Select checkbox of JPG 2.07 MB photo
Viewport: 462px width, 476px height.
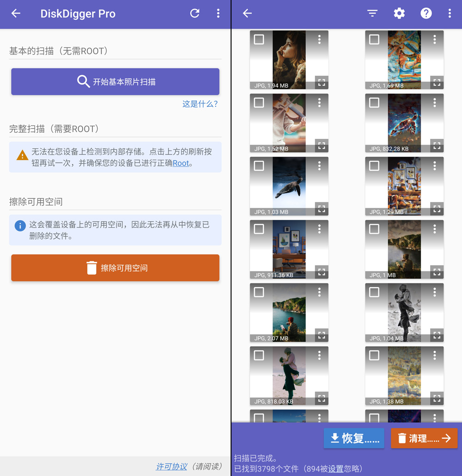click(259, 292)
